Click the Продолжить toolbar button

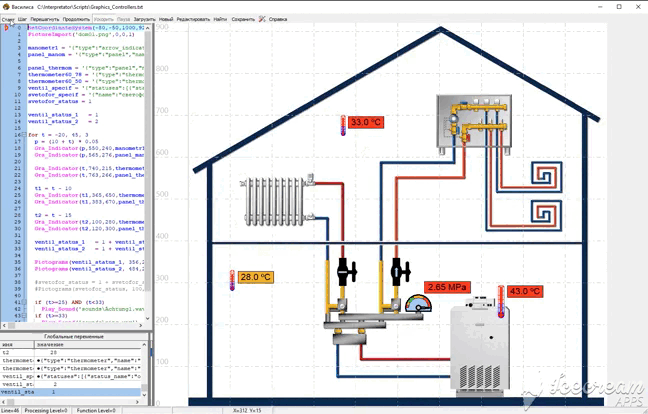point(76,19)
